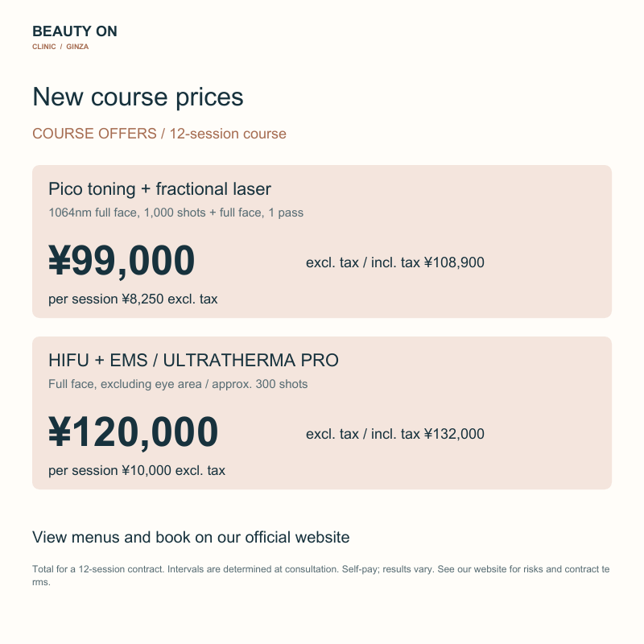Click the ¥99,000 price
Viewport: 644px width, 644px height.
[x=122, y=260]
